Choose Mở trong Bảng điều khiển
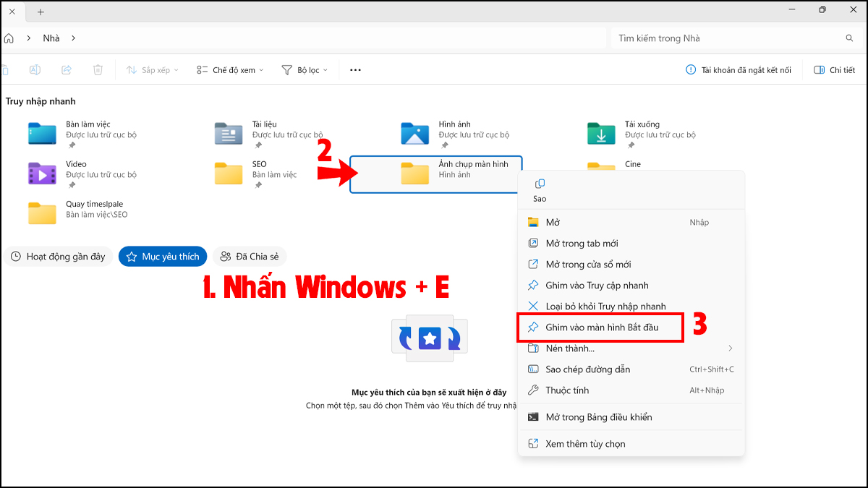868x488 pixels. (631, 417)
